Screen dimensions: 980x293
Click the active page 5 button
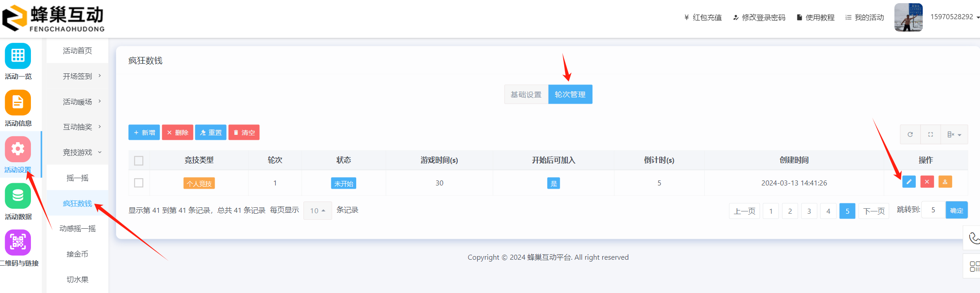pos(847,211)
